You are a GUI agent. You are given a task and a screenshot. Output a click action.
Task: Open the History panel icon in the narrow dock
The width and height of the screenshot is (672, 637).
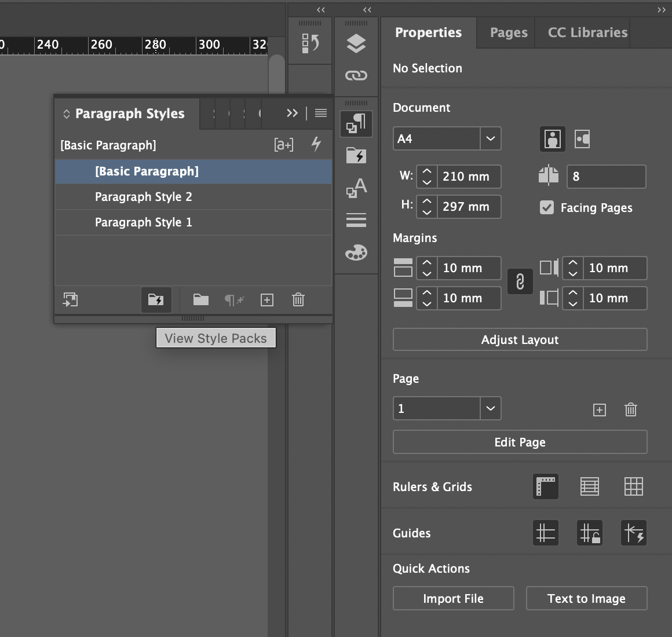click(x=310, y=43)
